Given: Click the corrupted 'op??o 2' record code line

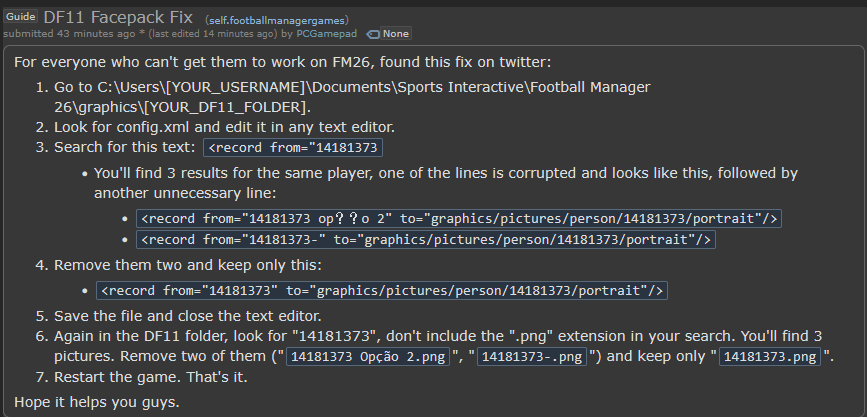Looking at the screenshot, I should [458, 218].
